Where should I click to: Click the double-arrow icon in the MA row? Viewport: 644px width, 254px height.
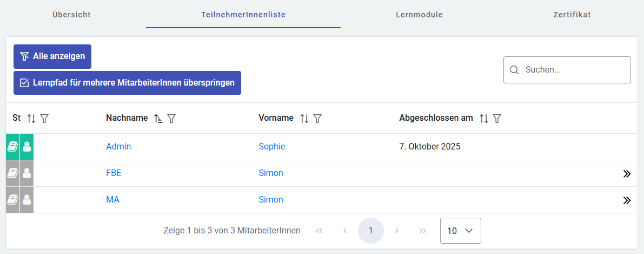click(x=627, y=200)
